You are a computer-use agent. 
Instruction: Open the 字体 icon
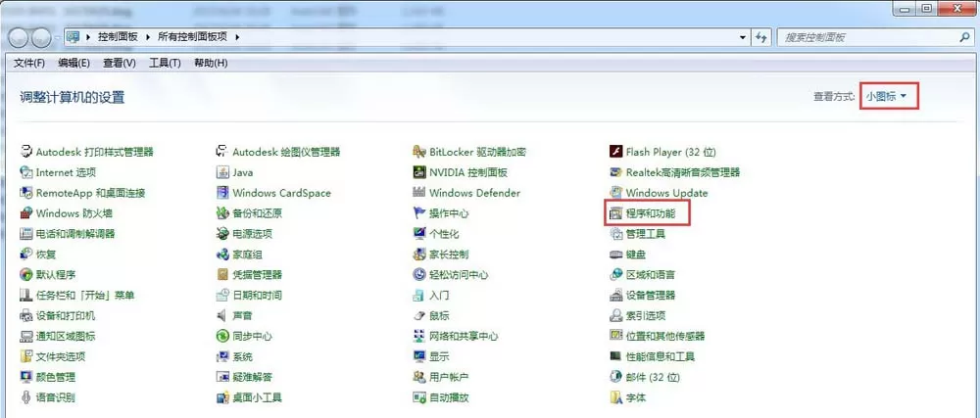coord(615,397)
